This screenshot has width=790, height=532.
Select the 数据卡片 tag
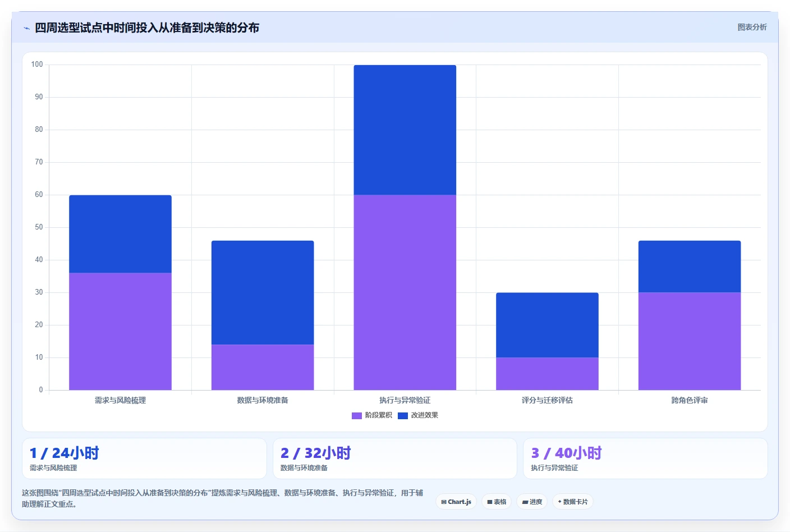[x=573, y=502]
